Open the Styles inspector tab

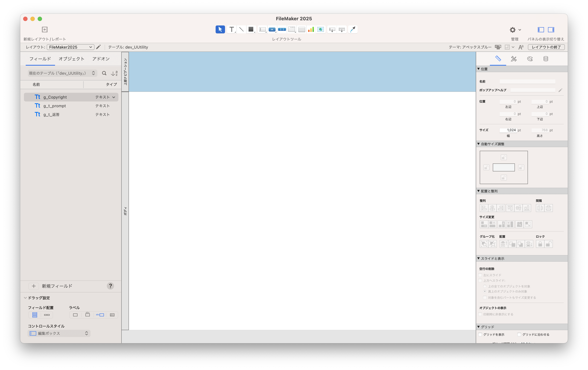pos(514,59)
